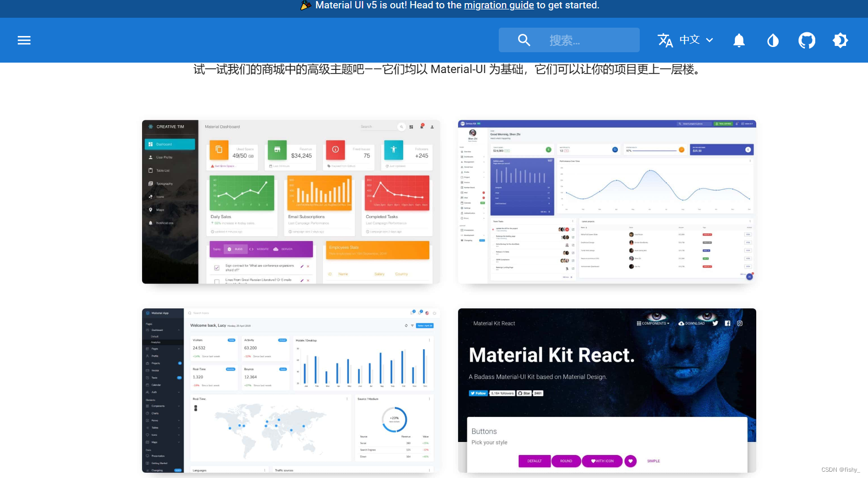Click the Daily Sales green chart card
Screen dimensions: 868x478
tap(242, 193)
